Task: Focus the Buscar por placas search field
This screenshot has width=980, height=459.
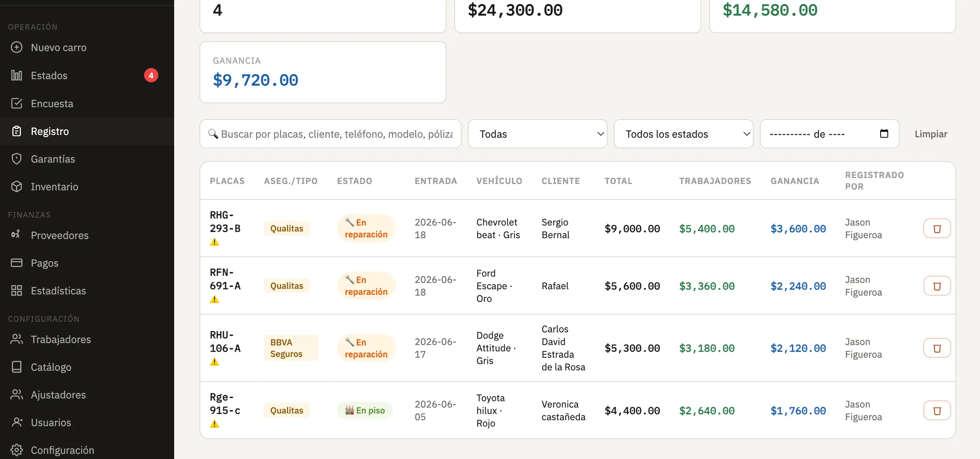Action: pyautogui.click(x=330, y=134)
